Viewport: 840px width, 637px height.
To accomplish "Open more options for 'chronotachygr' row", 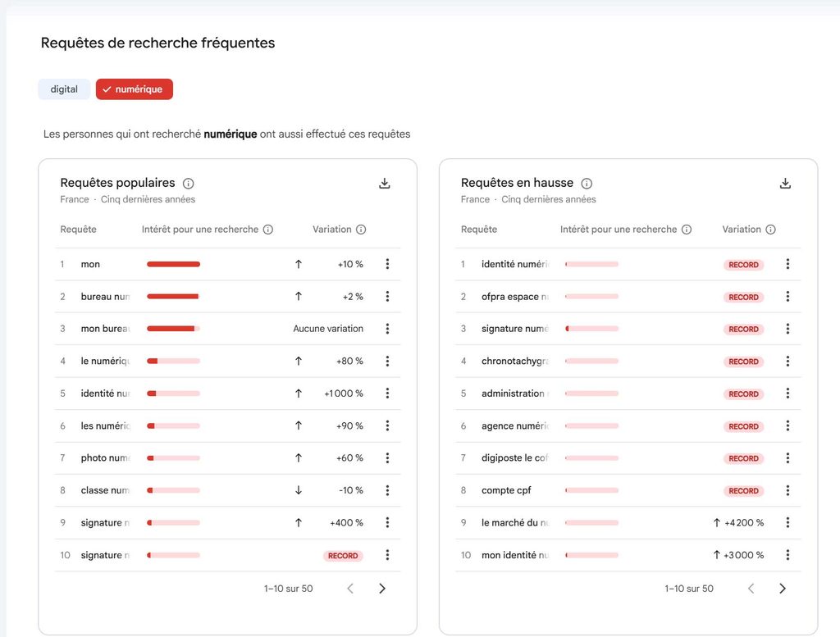I will 787,362.
